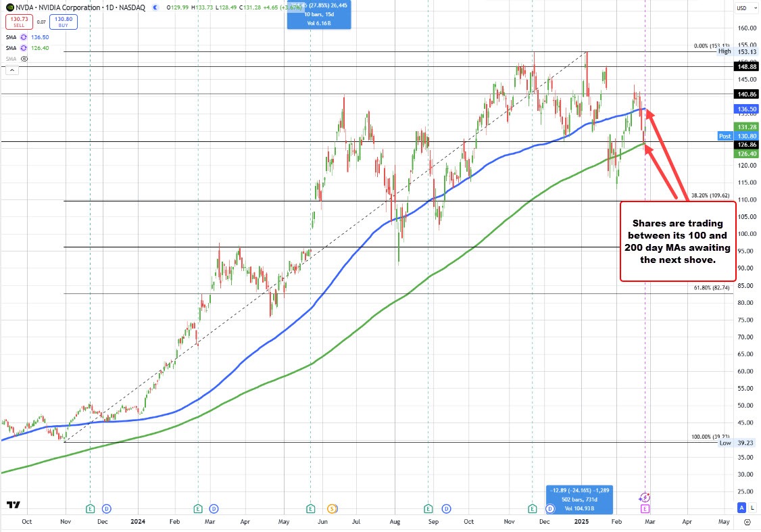The image size is (761, 532).
Task: Click the 100.00 price scale value
Action: (x=747, y=234)
